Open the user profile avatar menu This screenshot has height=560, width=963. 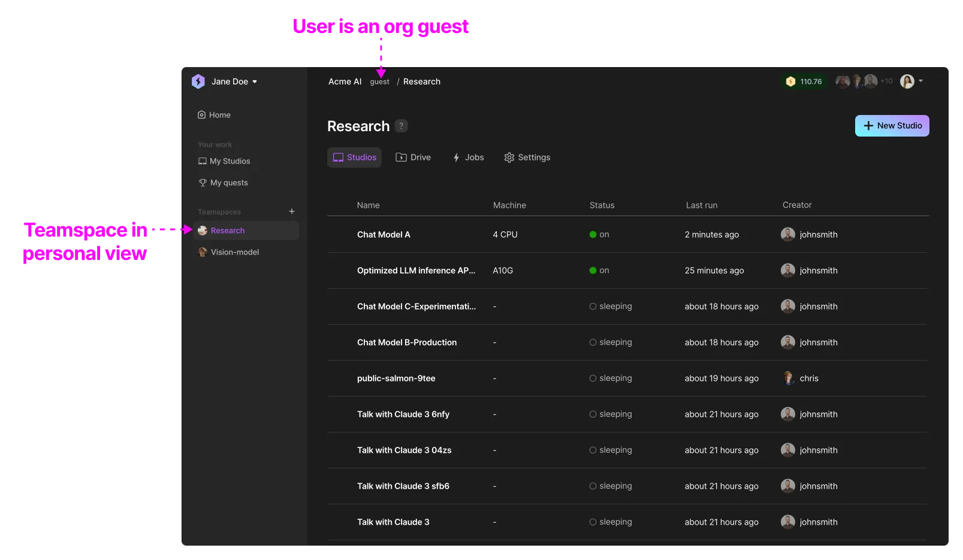pos(911,81)
